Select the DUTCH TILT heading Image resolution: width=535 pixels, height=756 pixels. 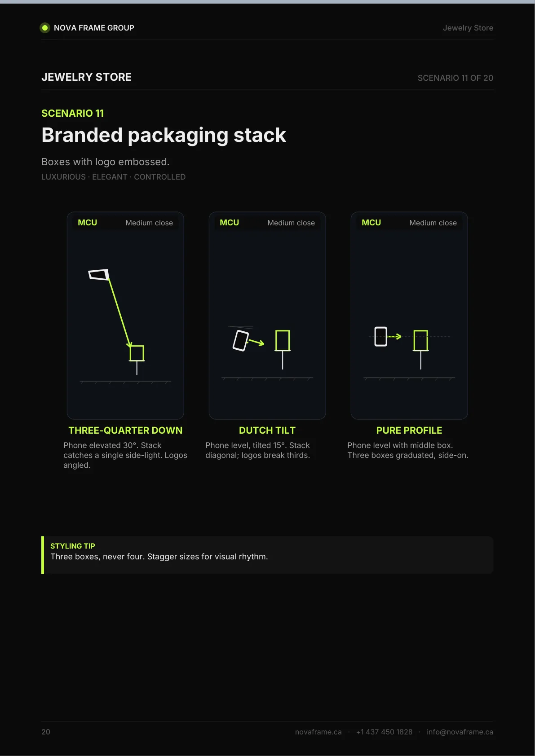(267, 431)
